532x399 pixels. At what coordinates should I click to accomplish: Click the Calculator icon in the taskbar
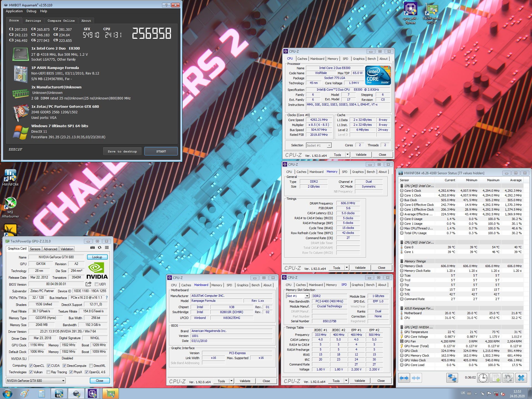tap(42, 393)
